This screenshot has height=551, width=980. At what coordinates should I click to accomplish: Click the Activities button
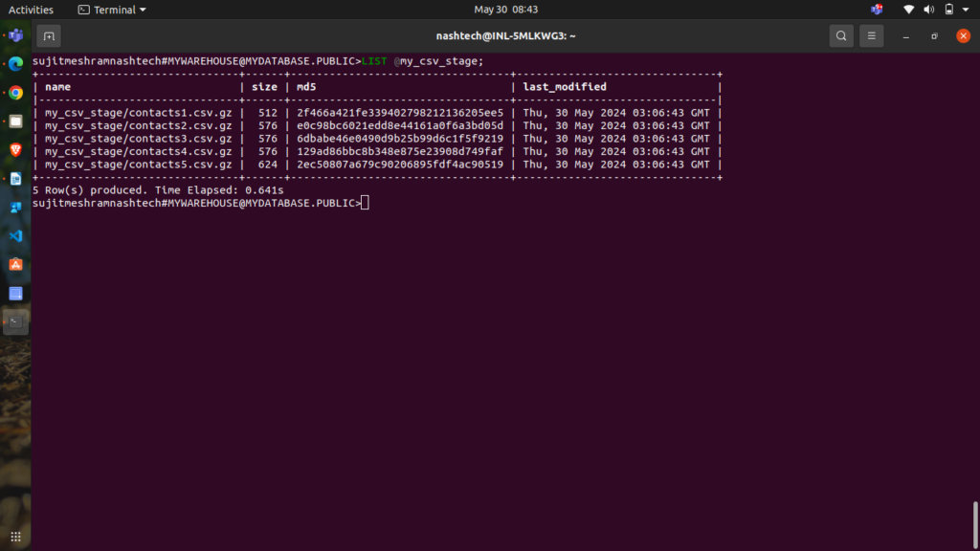pos(31,10)
